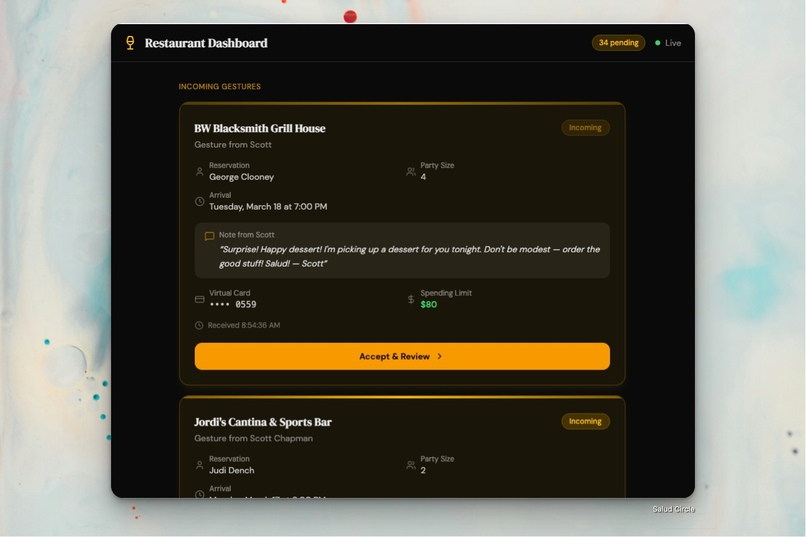The height and width of the screenshot is (537, 806).
Task: Click the wine glass logo icon
Action: point(130,43)
